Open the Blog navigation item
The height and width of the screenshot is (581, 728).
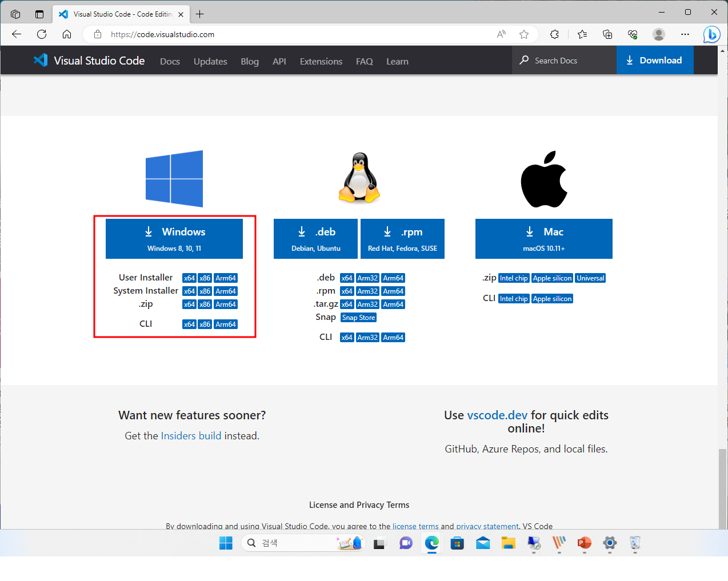250,61
